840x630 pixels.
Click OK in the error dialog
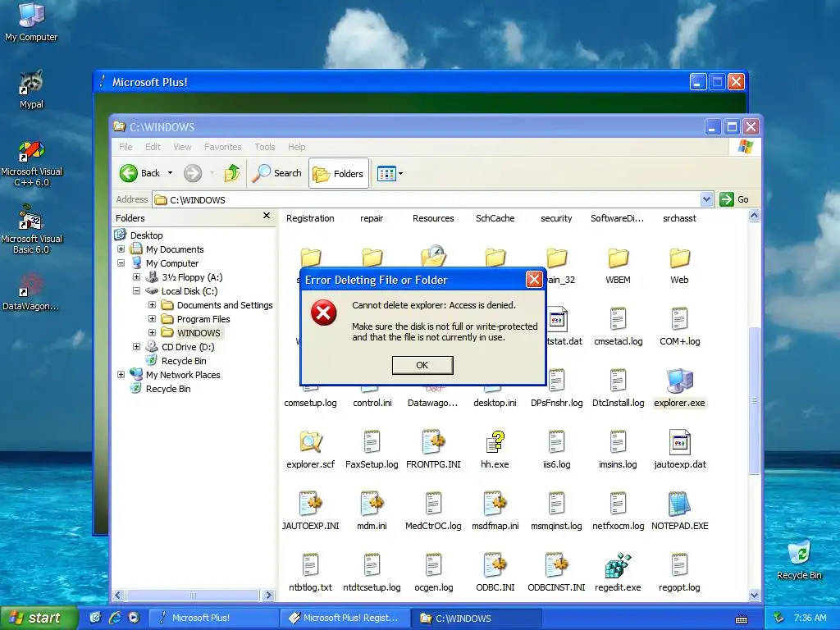(x=422, y=365)
